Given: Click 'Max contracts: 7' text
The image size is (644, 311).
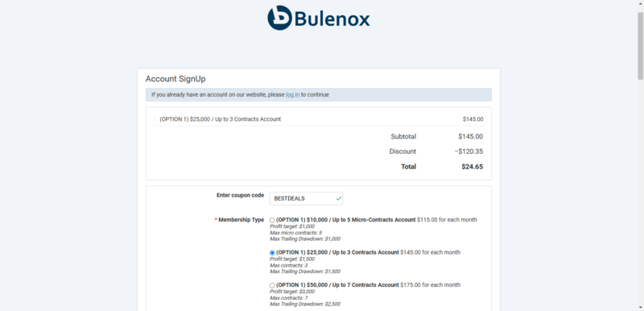Looking at the screenshot, I should tap(289, 298).
